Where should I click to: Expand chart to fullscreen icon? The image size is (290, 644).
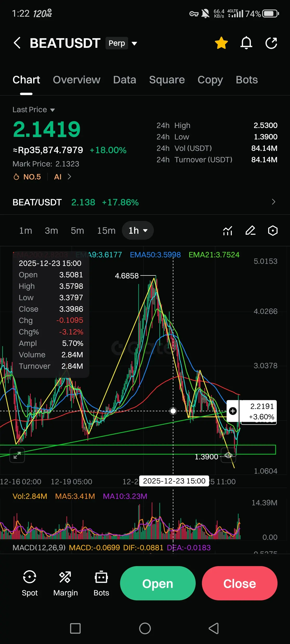(17, 455)
